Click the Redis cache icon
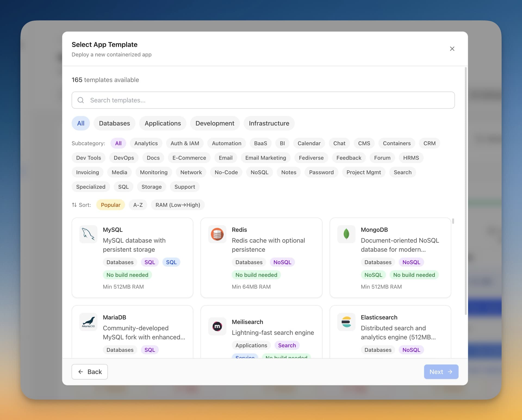 click(x=217, y=234)
